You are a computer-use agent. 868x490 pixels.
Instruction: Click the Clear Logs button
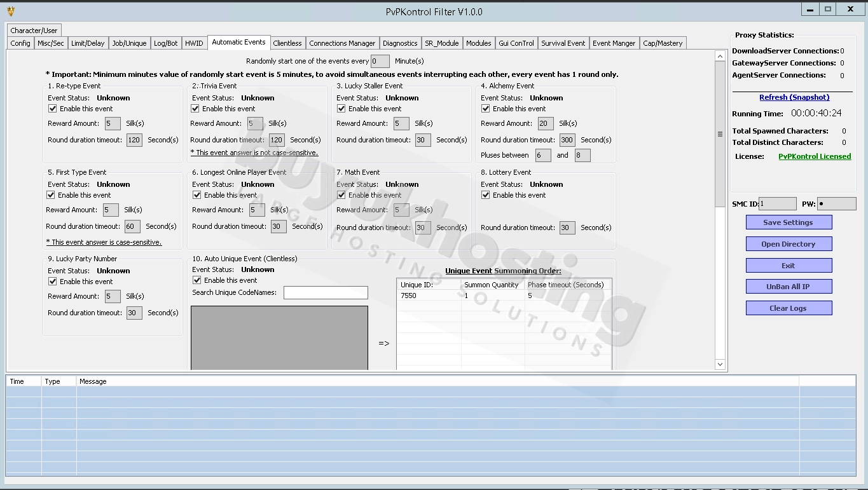[789, 308]
